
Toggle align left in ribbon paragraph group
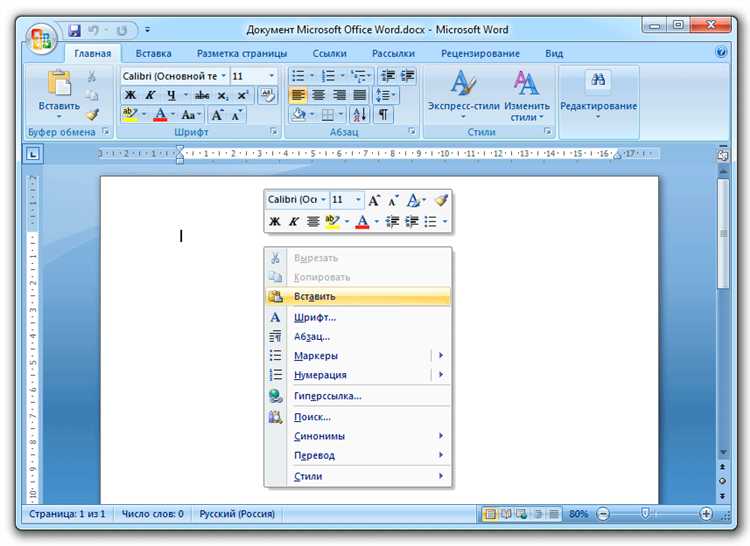(298, 96)
